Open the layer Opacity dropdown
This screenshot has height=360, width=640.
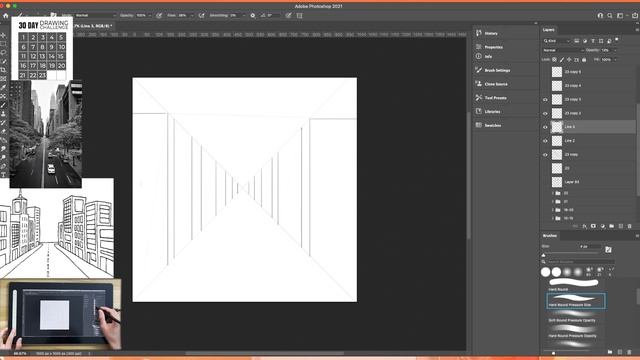click(x=615, y=50)
